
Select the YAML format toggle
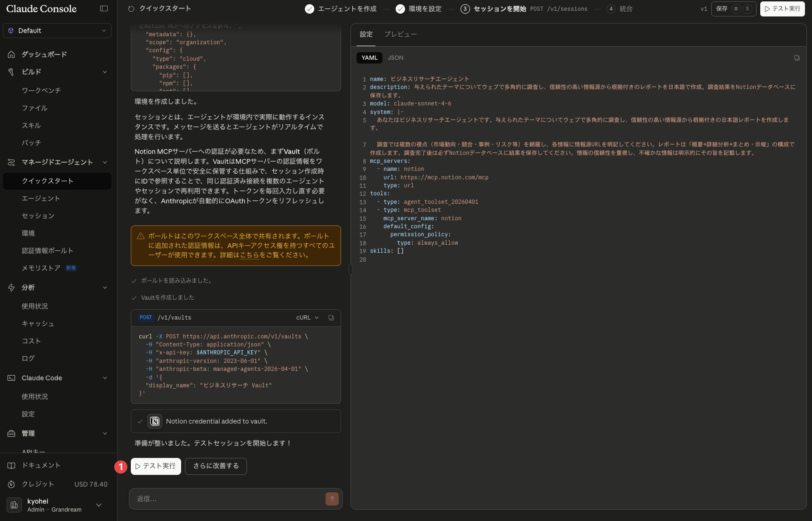369,58
